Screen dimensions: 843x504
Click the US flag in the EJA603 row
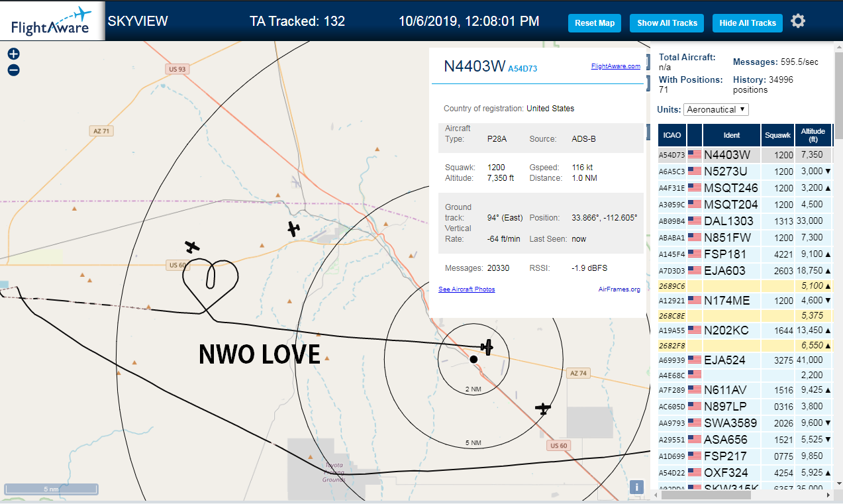(x=695, y=271)
